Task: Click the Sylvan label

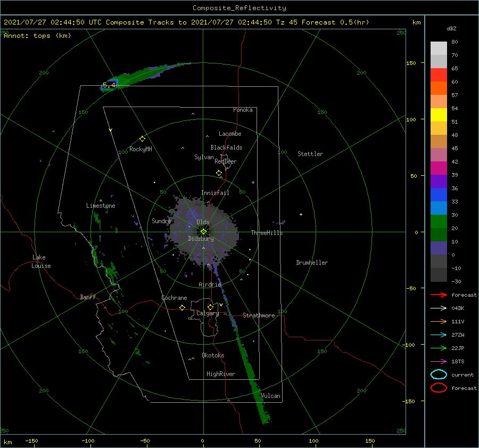Action: click(204, 157)
